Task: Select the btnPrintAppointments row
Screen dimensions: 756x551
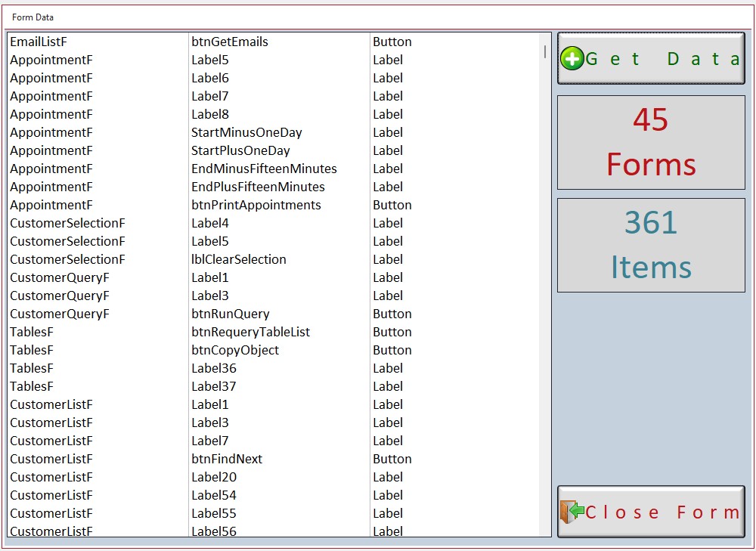Action: tap(256, 205)
